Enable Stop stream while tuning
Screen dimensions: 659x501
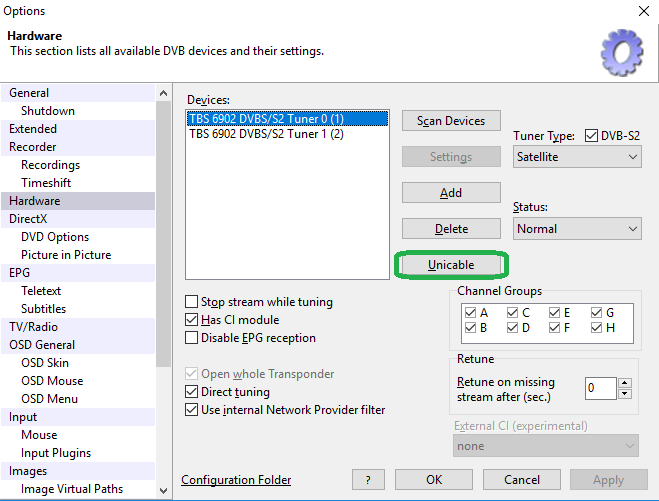pyautogui.click(x=192, y=302)
